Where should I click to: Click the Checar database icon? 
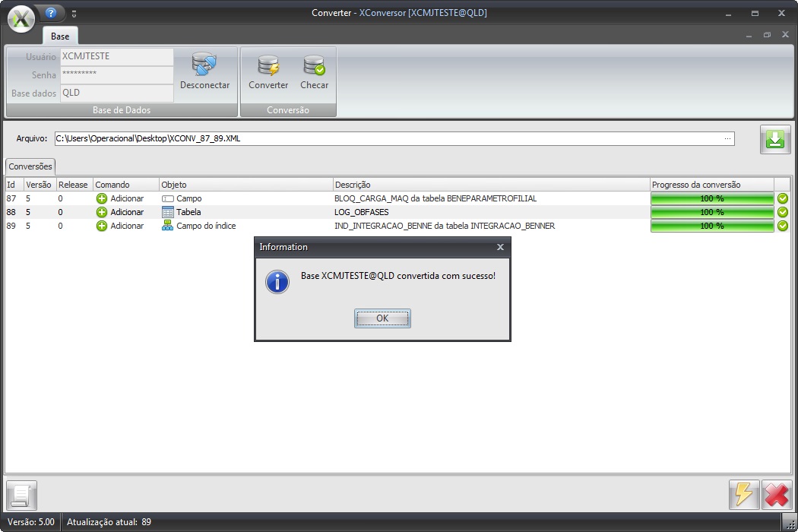coord(314,66)
